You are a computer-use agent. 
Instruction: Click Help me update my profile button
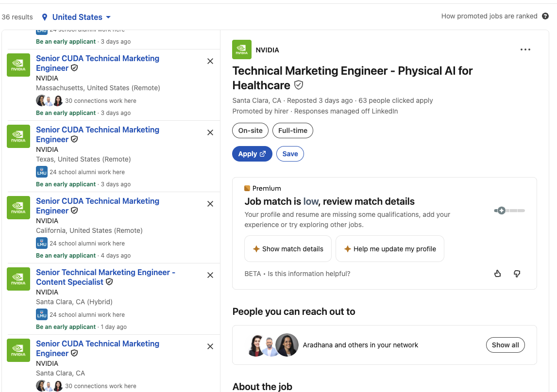(389, 249)
